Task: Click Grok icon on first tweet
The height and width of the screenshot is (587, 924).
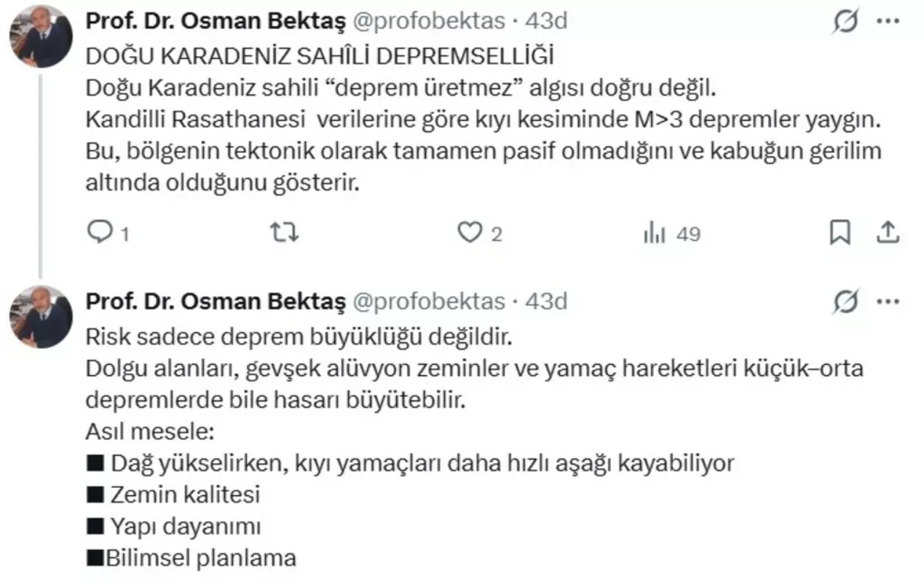Action: 846,23
